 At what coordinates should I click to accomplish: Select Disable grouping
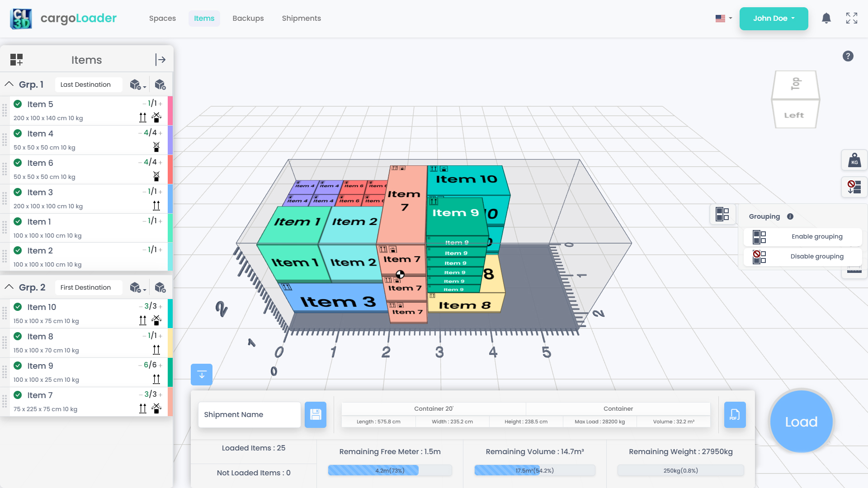coord(803,257)
